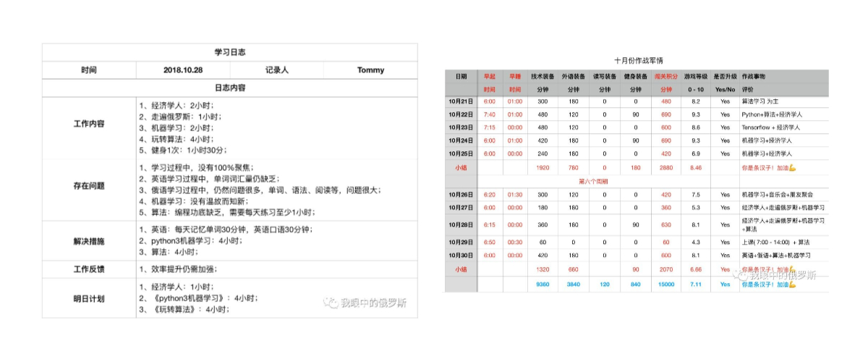Select the grand total 15000
Screen dimensions: 868x362
point(665,284)
